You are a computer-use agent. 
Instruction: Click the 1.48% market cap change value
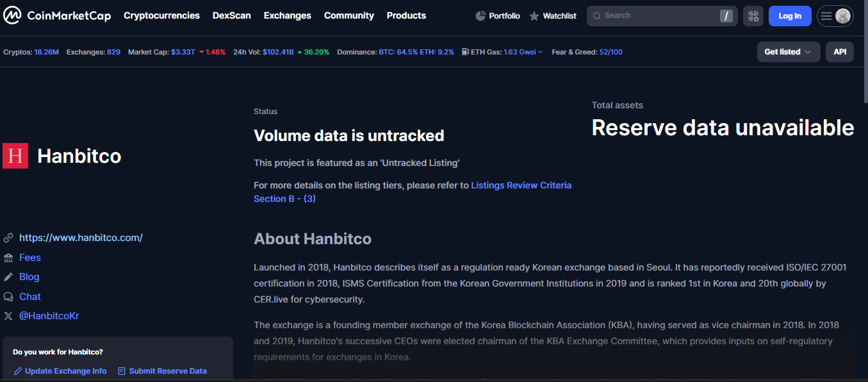[215, 52]
